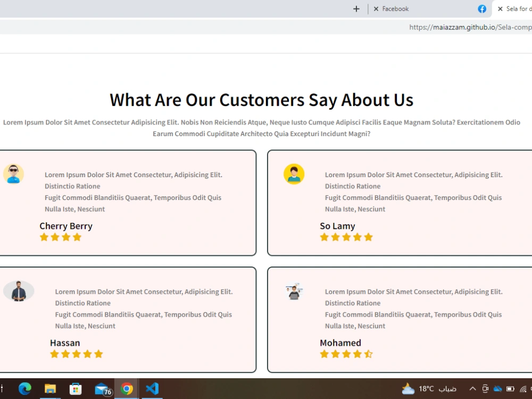Expand hidden system tray icons chevron
532x399 pixels.
[x=472, y=388]
